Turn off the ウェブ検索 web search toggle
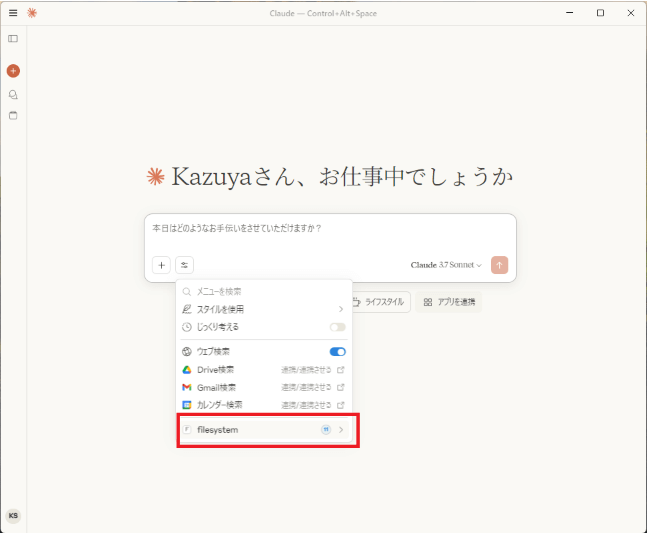Viewport: 647px width, 533px height. point(338,351)
